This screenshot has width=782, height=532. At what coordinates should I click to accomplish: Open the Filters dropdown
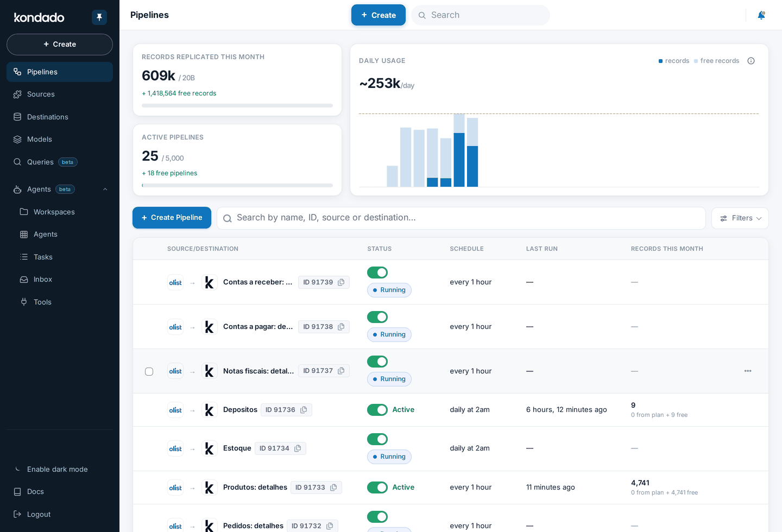pos(740,218)
